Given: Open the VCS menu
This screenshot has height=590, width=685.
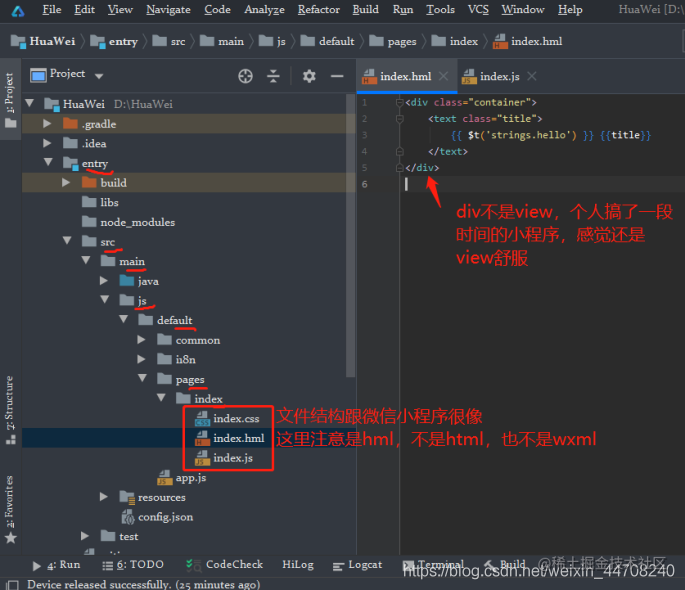Looking at the screenshot, I should (478, 10).
